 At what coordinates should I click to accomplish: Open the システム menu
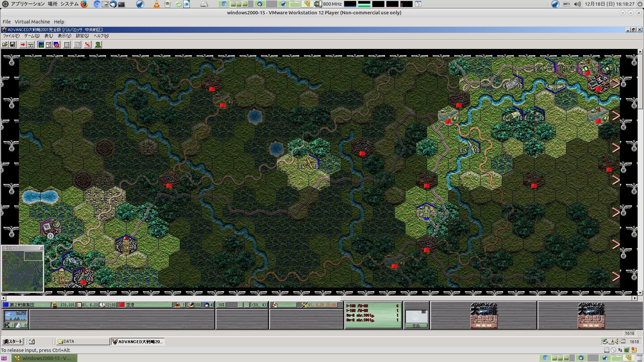tap(69, 4)
